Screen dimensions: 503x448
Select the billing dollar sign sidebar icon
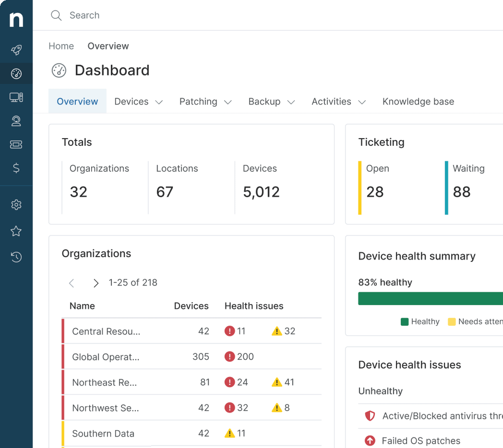(x=16, y=168)
